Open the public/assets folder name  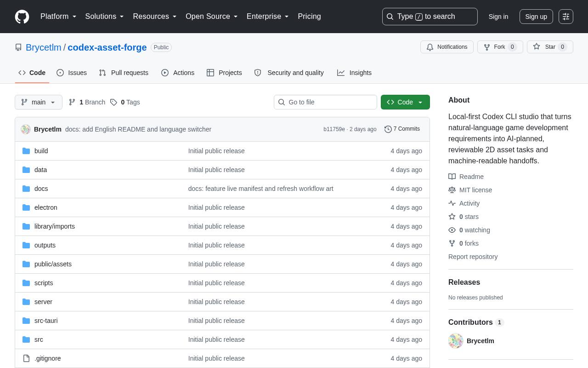coord(53,264)
